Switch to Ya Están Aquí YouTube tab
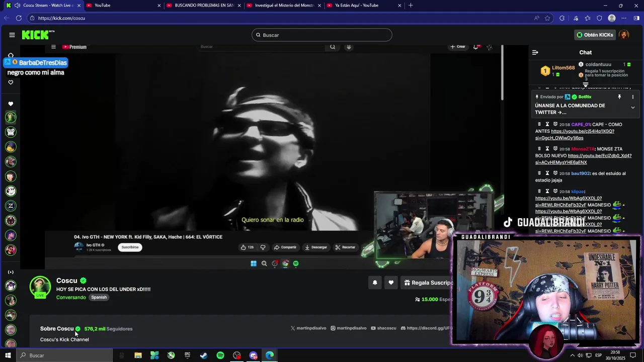 click(364, 5)
